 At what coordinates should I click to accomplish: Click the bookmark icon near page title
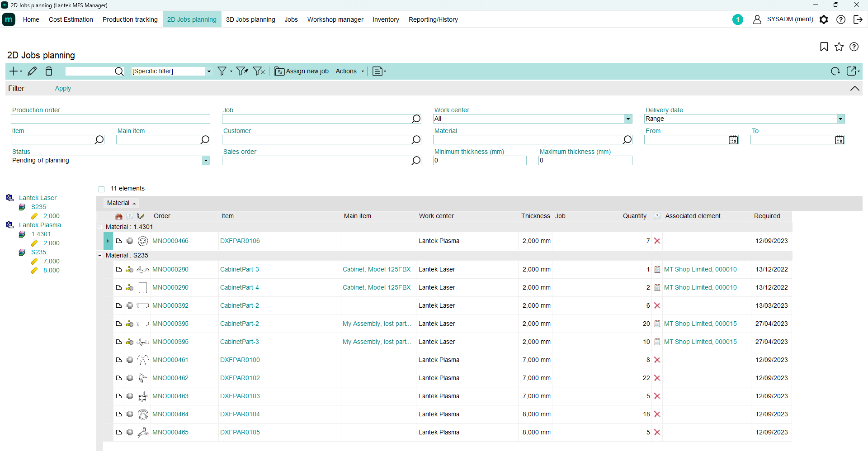click(824, 47)
